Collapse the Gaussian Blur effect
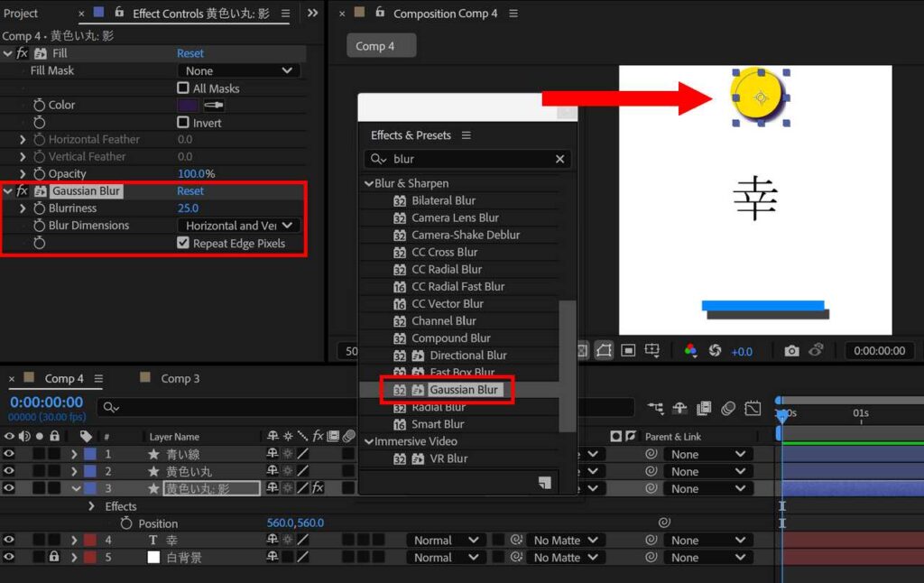 pos(7,191)
